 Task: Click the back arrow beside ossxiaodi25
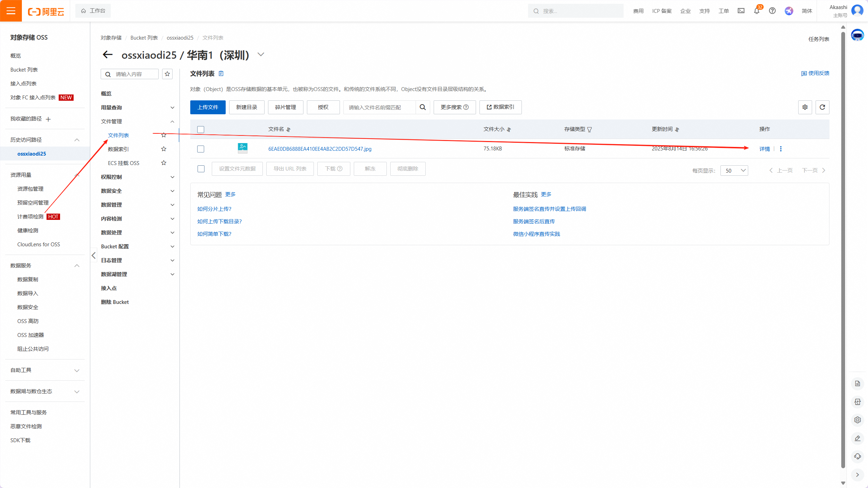108,55
